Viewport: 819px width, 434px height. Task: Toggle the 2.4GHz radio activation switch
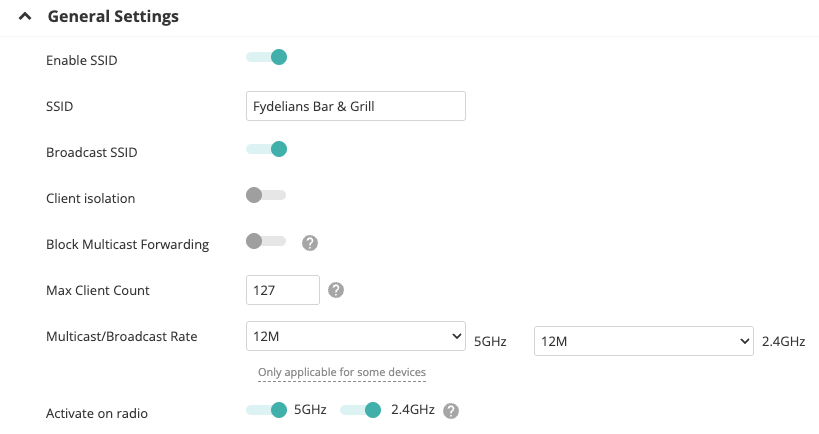coord(361,409)
